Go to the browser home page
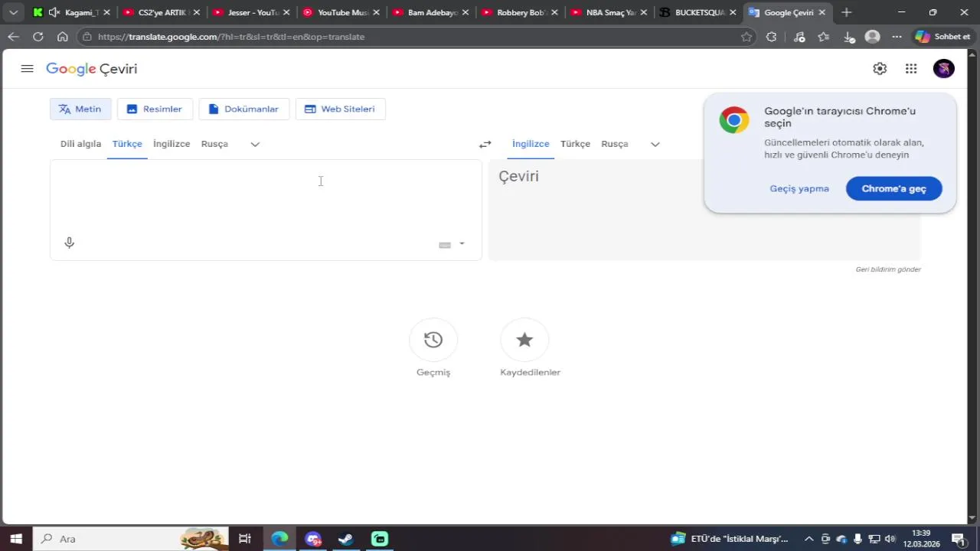 (63, 37)
